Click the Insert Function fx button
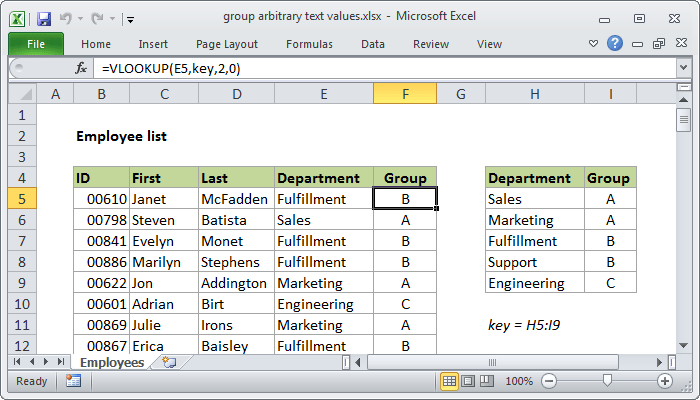This screenshot has height=400, width=700. click(x=81, y=68)
